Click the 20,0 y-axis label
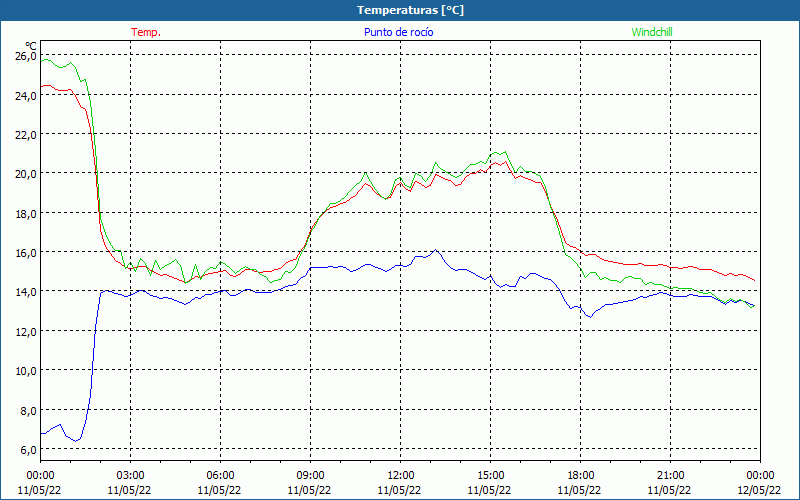Image resolution: width=800 pixels, height=500 pixels. 26,174
